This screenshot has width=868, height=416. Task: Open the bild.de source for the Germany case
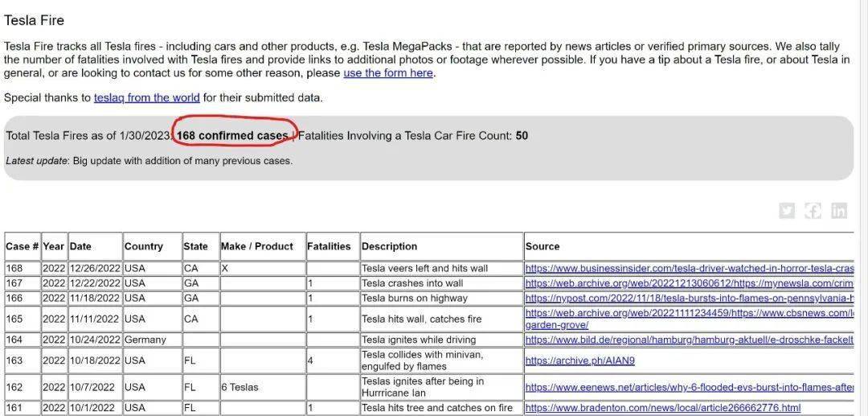coord(689,340)
